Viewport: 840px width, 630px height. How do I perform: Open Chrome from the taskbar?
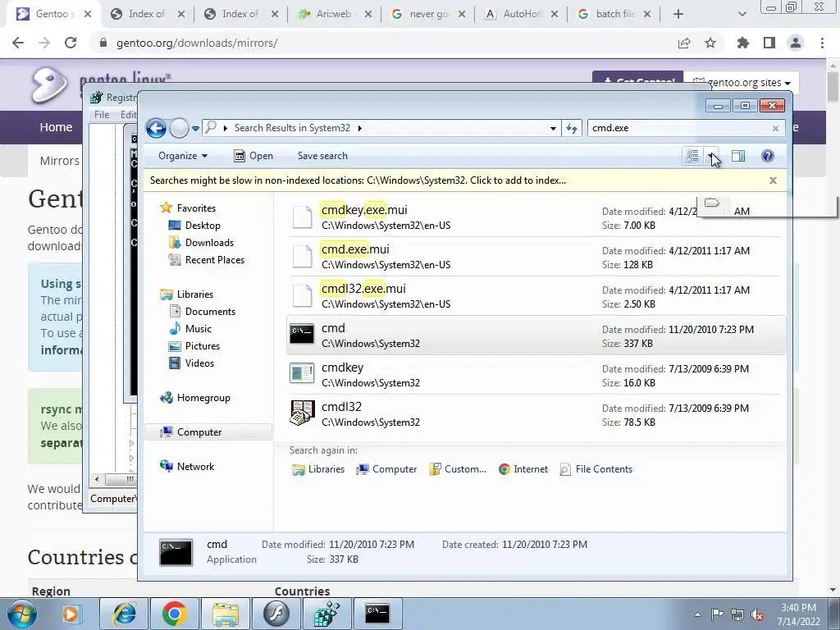(x=174, y=614)
